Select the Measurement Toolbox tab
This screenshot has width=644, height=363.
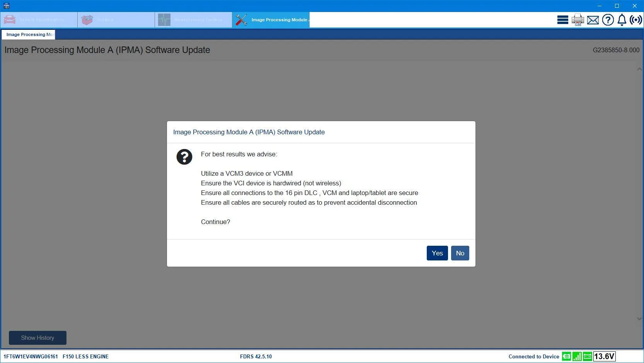[193, 20]
